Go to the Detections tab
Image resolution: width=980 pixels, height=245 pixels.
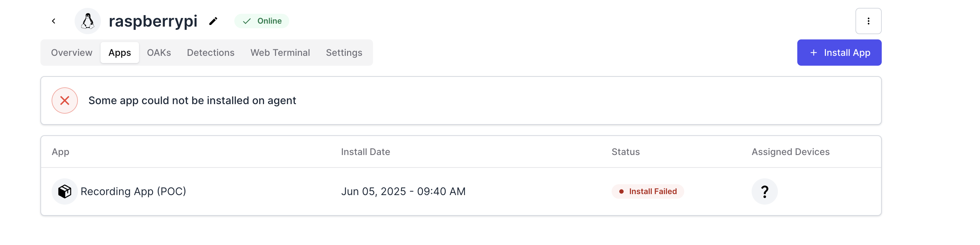tap(210, 53)
